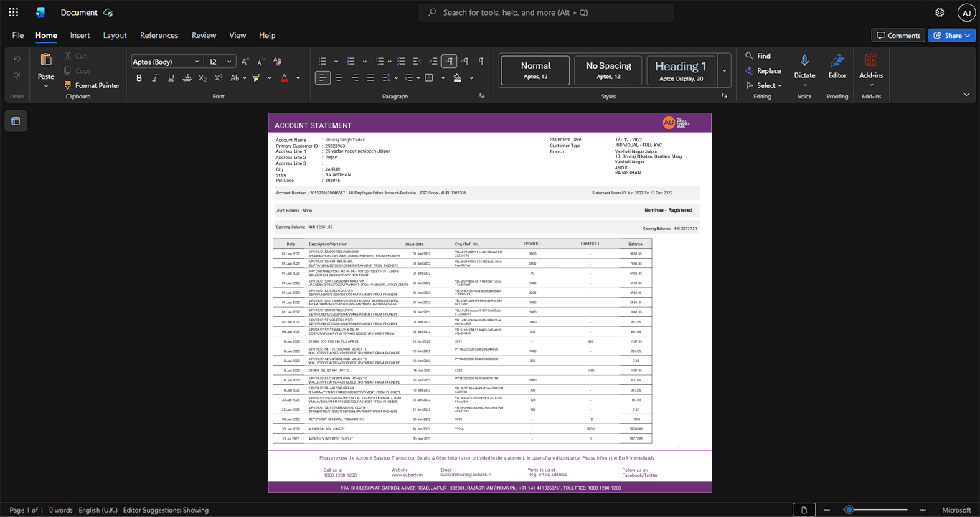The width and height of the screenshot is (980, 517).
Task: Click the search tools box
Action: coord(546,12)
